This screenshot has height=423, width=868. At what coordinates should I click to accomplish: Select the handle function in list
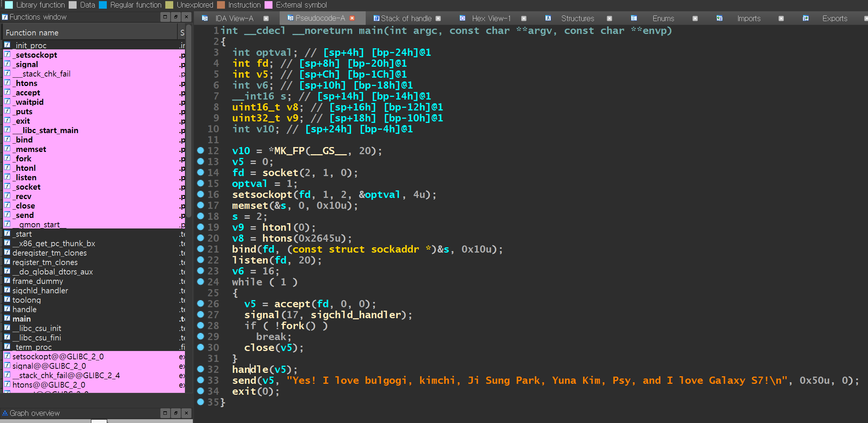25,310
